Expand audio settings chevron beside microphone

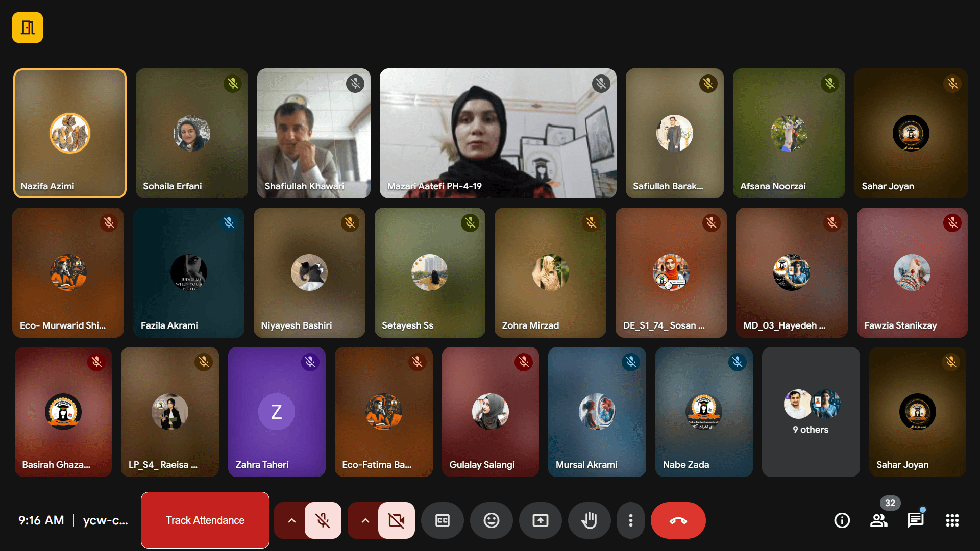click(291, 520)
